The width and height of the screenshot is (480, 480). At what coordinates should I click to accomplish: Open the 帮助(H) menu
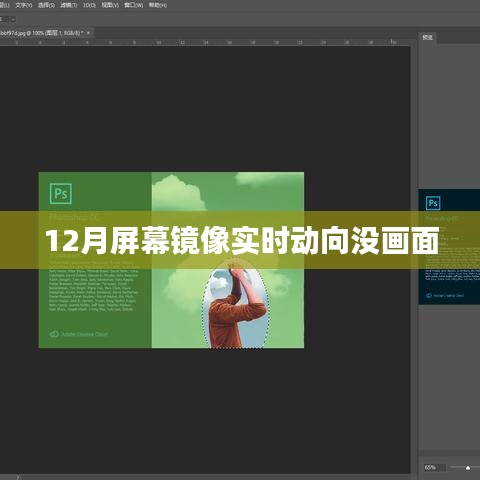(158, 5)
